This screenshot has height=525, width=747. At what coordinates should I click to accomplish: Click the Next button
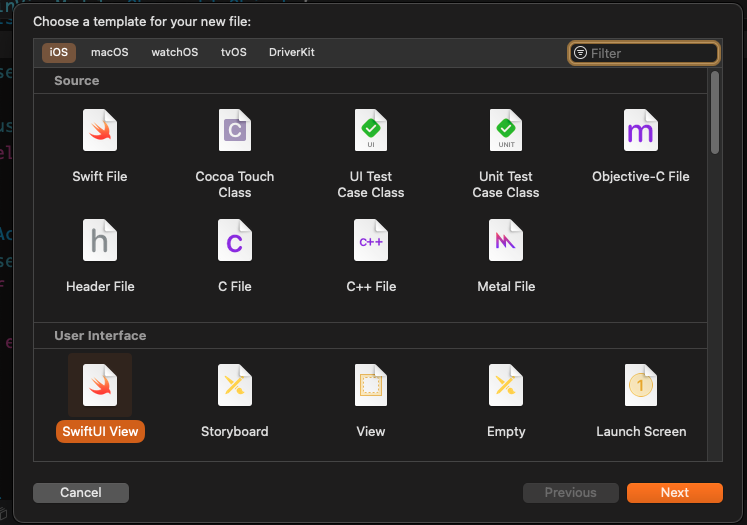674,492
